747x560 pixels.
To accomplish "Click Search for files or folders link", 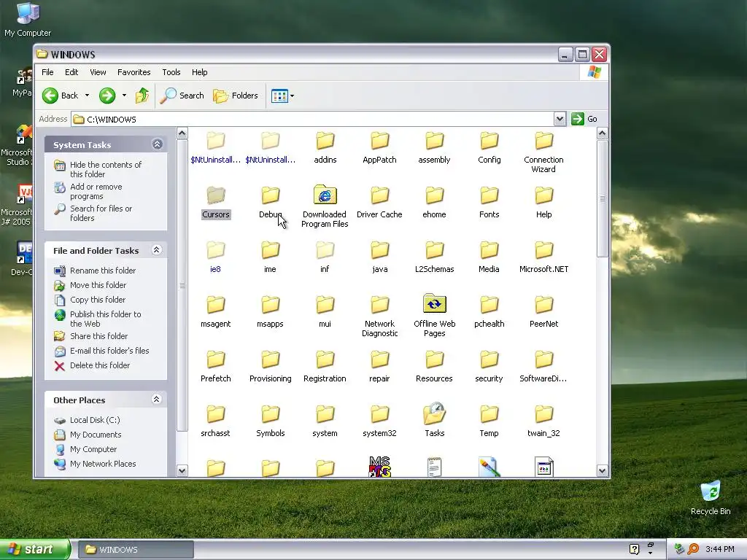I will point(101,214).
